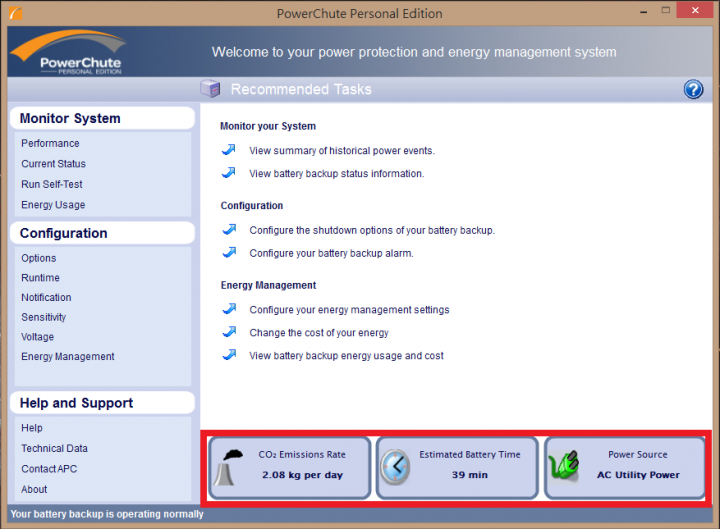Select Runtime in the Configuration section
The height and width of the screenshot is (529, 720).
(40, 278)
